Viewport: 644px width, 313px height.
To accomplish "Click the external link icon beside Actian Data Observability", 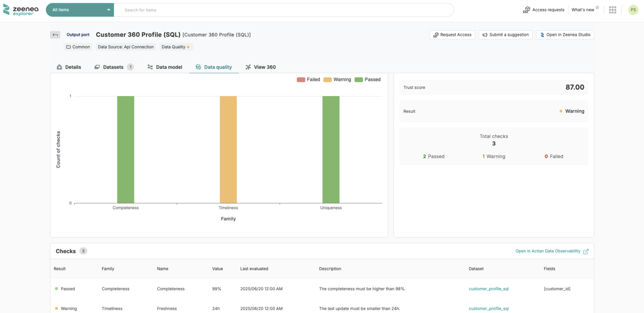I will coord(586,251).
